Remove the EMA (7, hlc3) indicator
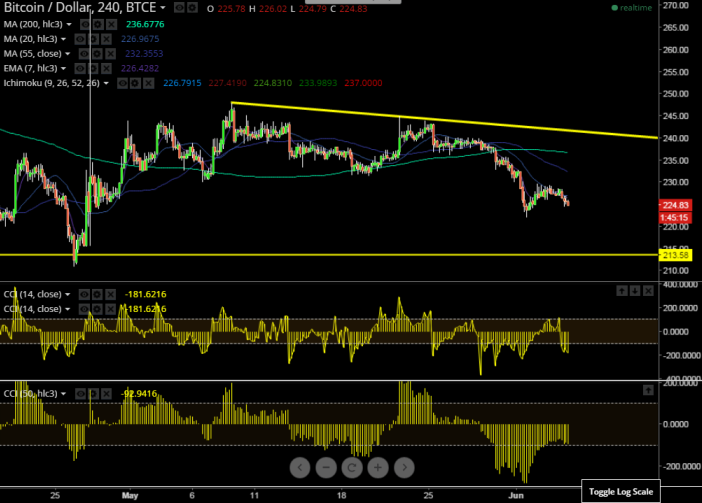The height and width of the screenshot is (503, 702). pyautogui.click(x=106, y=68)
